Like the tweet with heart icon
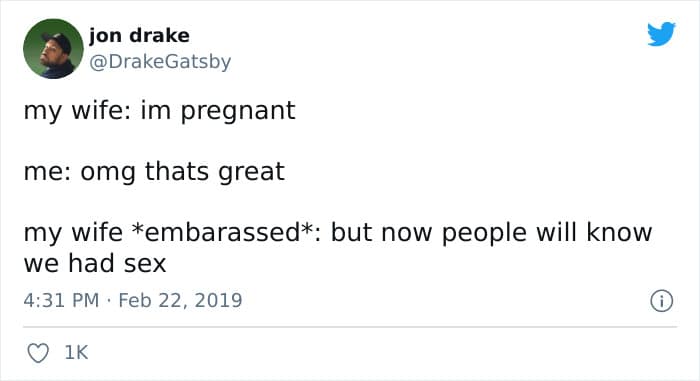700x381 pixels. 38,353
